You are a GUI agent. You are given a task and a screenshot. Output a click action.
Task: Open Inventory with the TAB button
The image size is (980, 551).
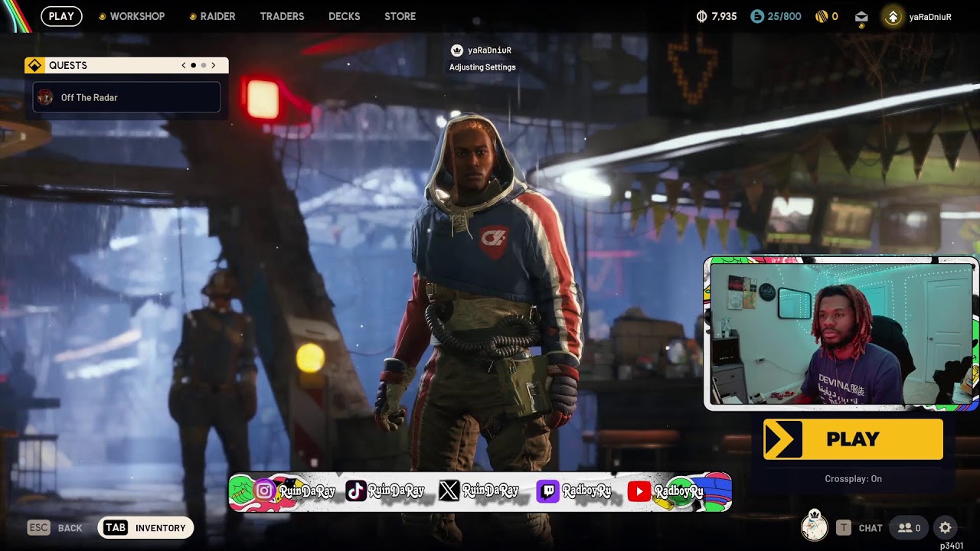145,527
